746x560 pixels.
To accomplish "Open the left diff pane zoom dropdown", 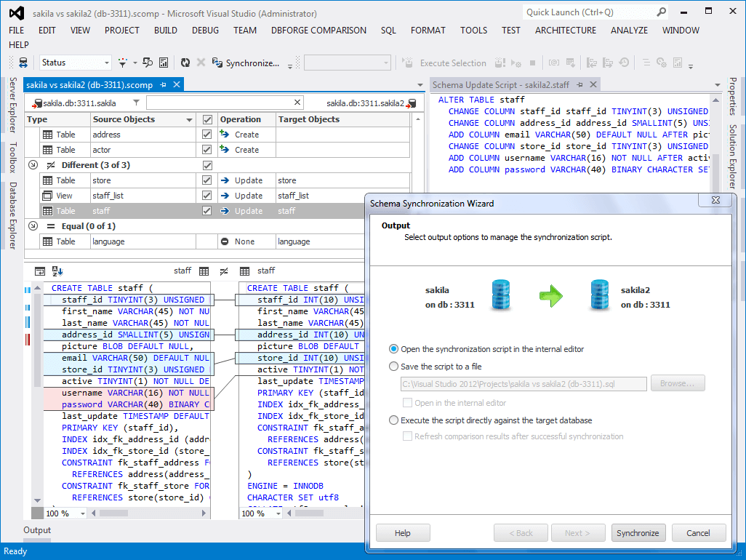I will (83, 514).
